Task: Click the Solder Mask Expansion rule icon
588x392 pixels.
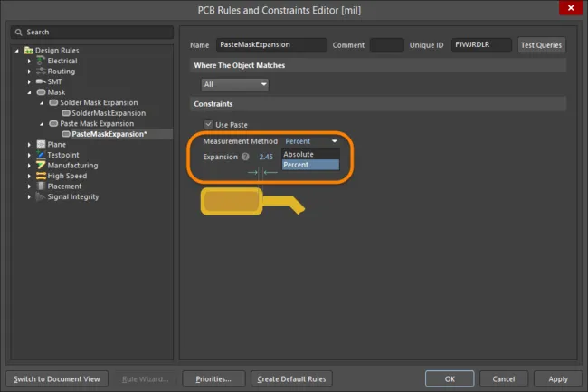Action: coord(53,102)
